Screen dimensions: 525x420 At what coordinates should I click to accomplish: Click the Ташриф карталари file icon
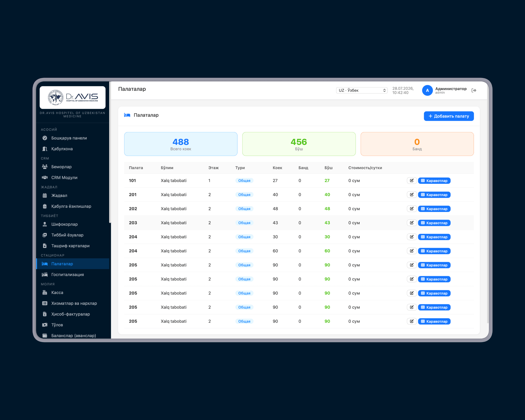[45, 246]
